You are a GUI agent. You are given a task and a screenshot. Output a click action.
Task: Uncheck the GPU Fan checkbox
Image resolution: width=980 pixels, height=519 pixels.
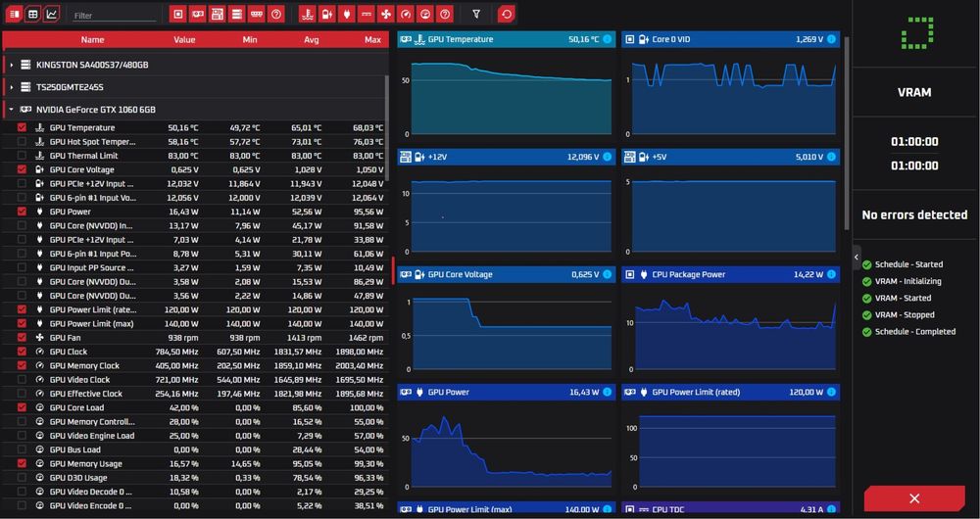tap(22, 337)
